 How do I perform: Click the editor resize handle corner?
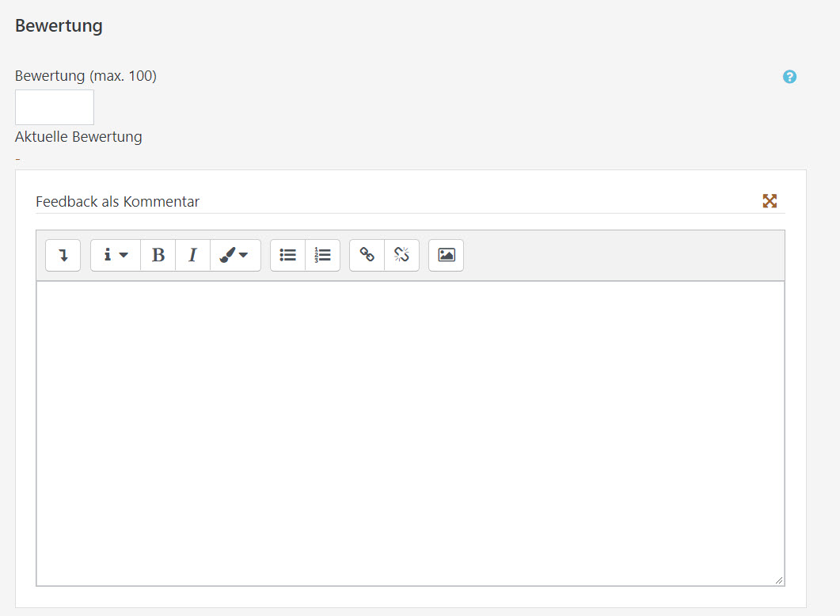point(779,580)
